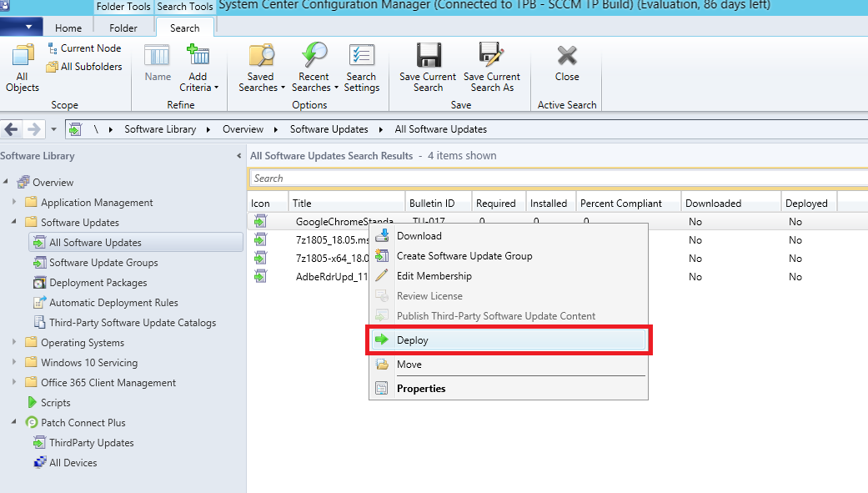Choose Create Software Update Group
The image size is (868, 493).
[x=508, y=256]
